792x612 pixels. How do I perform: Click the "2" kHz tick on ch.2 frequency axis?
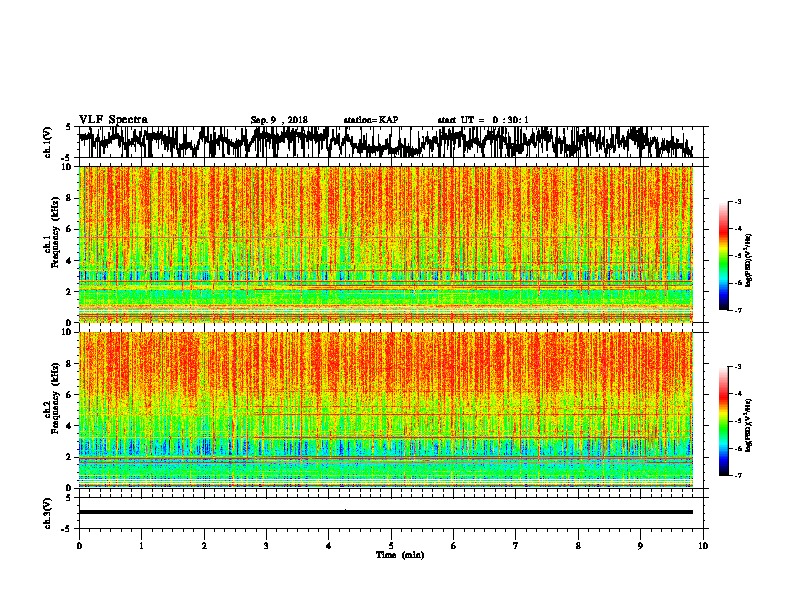tap(71, 457)
